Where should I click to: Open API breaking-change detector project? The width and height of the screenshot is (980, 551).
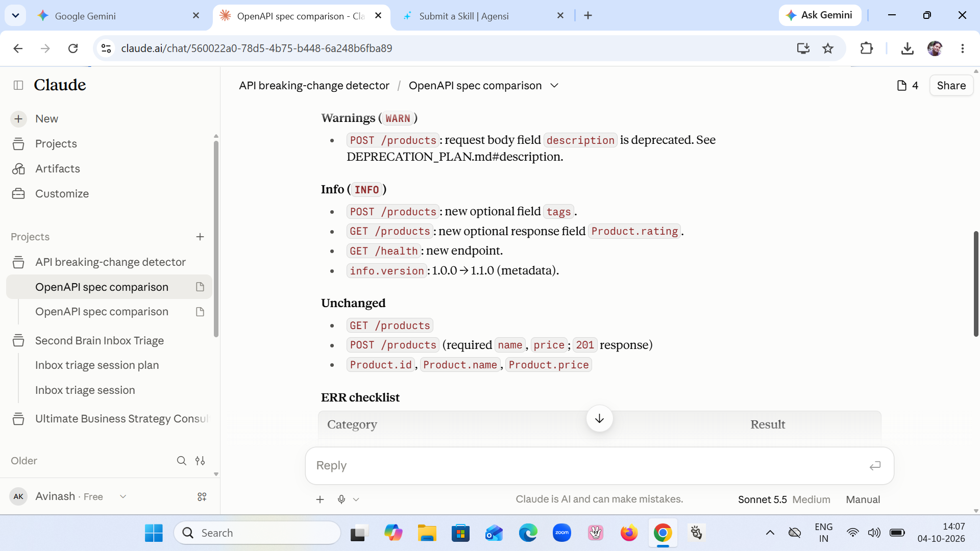[x=110, y=262]
